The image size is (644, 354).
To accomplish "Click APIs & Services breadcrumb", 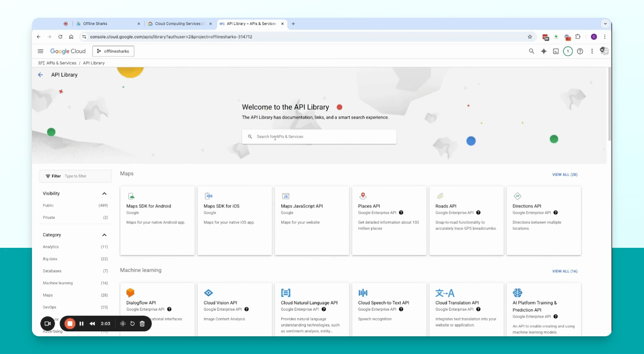I will click(61, 63).
